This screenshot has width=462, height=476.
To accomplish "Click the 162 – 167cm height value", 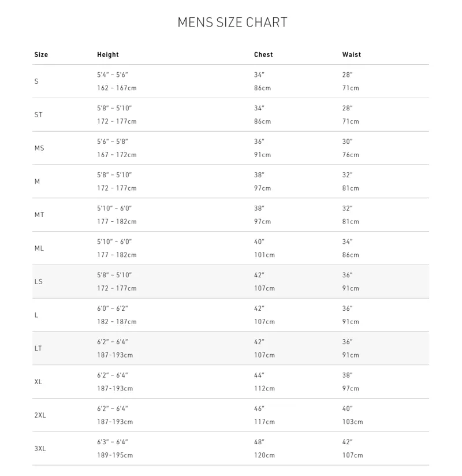I will [x=117, y=88].
